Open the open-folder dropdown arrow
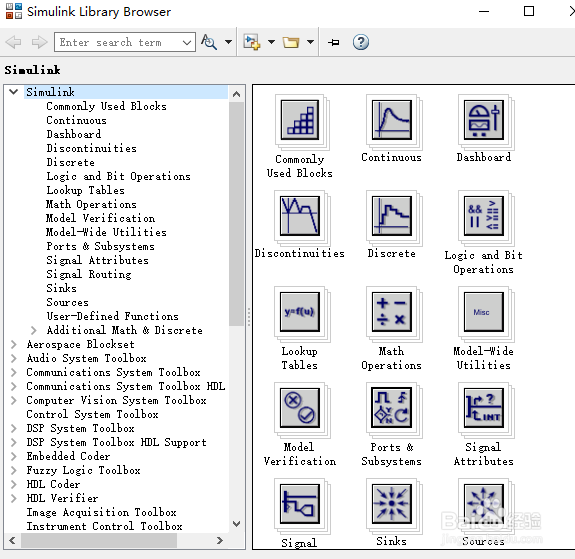575x559 pixels. pyautogui.click(x=310, y=42)
